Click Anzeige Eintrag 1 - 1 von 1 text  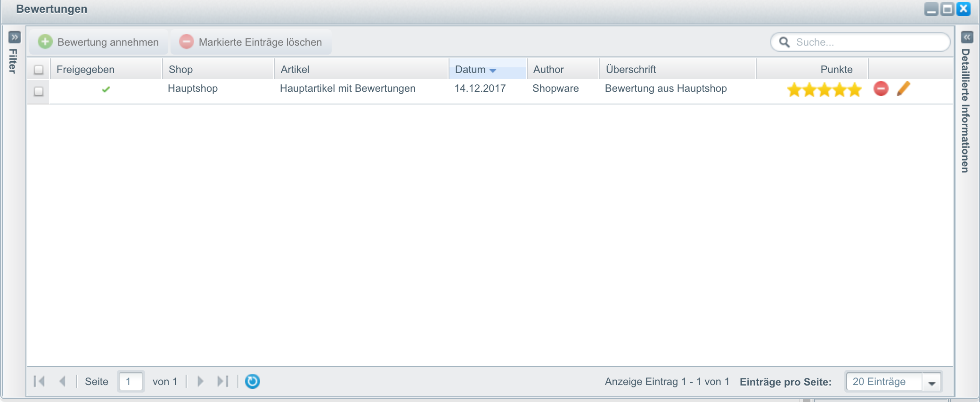667,381
